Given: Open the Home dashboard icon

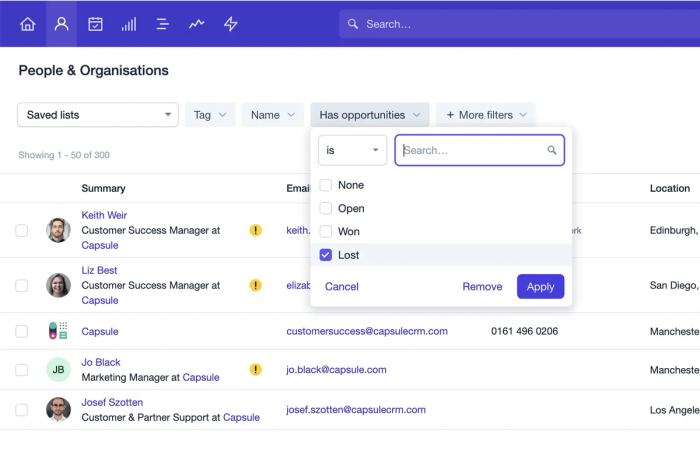Looking at the screenshot, I should pos(28,24).
